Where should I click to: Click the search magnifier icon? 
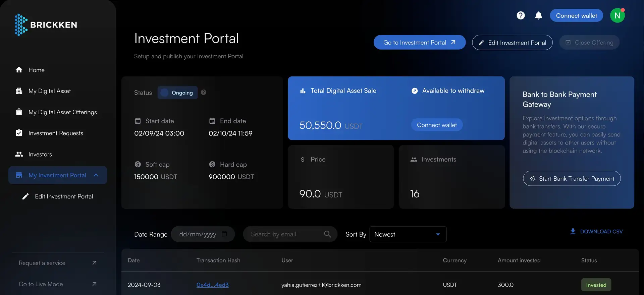pyautogui.click(x=328, y=234)
